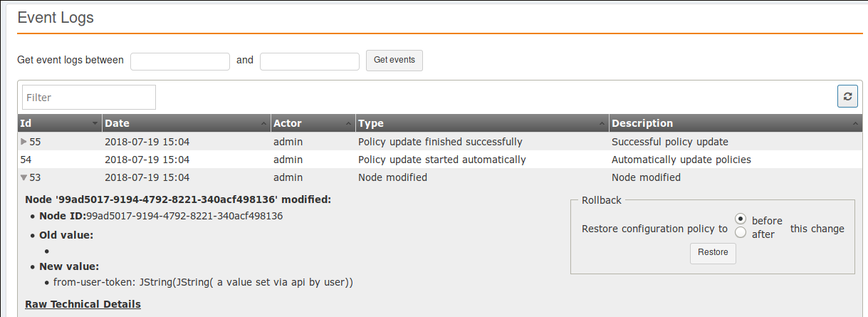The image size is (868, 317).
Task: Click the Description column header
Action: [x=642, y=123]
